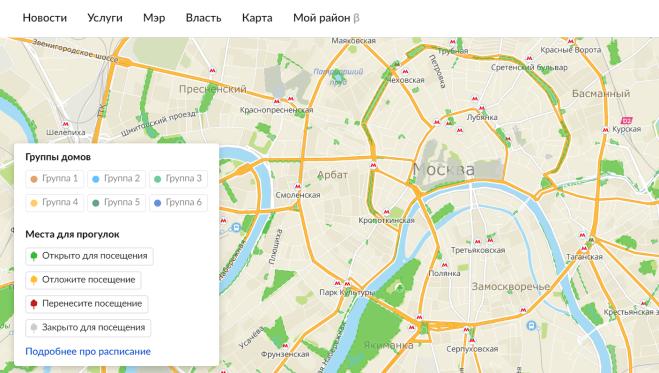Click the Смоленская metro icon
Screen dimensions: 659x373
coord(298,186)
